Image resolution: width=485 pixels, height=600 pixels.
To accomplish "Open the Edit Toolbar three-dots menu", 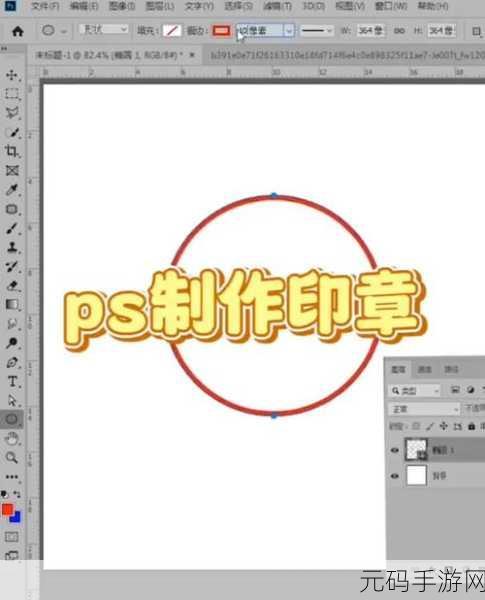I will pos(11,477).
